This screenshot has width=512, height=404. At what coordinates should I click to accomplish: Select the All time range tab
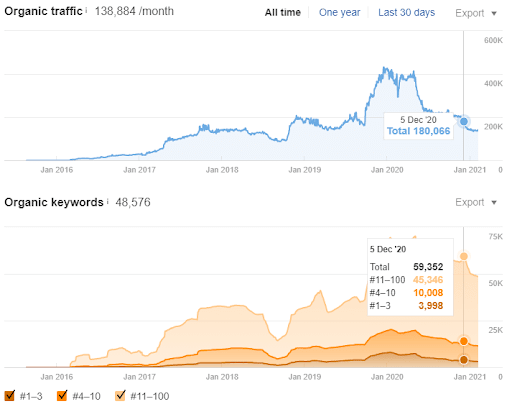(x=283, y=13)
